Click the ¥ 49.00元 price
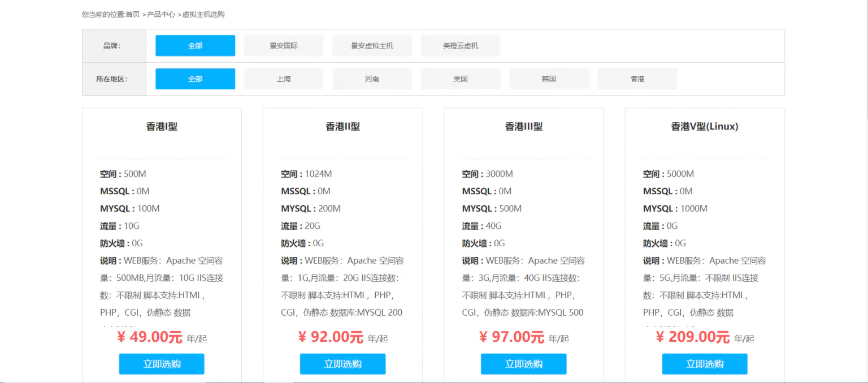868x383 pixels. click(150, 337)
